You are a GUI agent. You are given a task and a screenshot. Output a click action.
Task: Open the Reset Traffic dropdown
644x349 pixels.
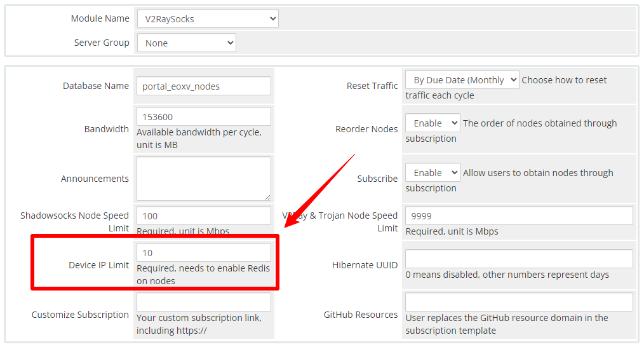click(x=462, y=80)
